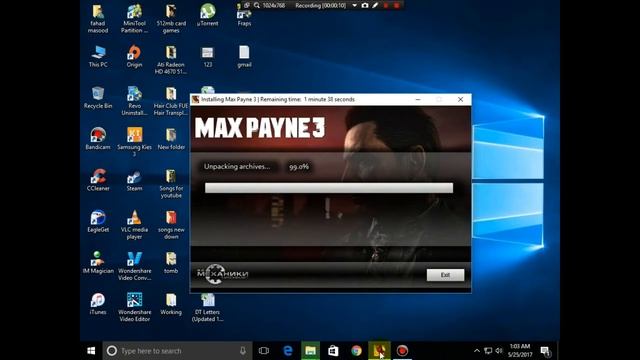Launch Steam from the desktop
Image resolution: width=640 pixels, height=360 pixels.
point(134,180)
